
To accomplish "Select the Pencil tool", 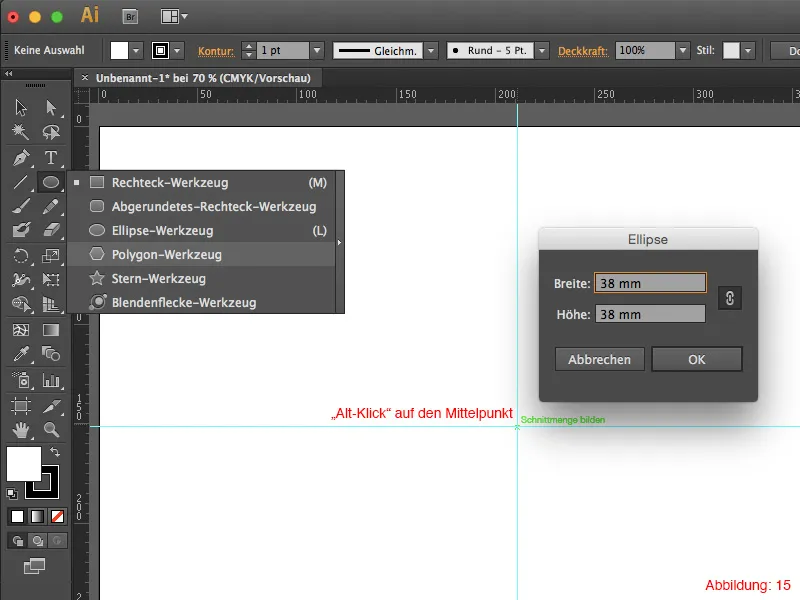I will pyautogui.click(x=51, y=206).
